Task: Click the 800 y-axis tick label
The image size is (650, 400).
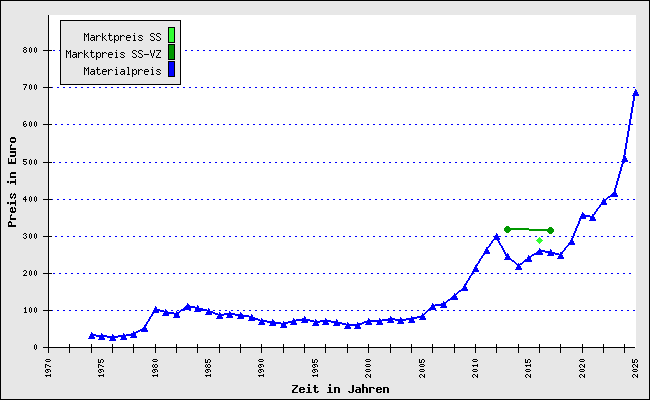Action: pos(30,50)
